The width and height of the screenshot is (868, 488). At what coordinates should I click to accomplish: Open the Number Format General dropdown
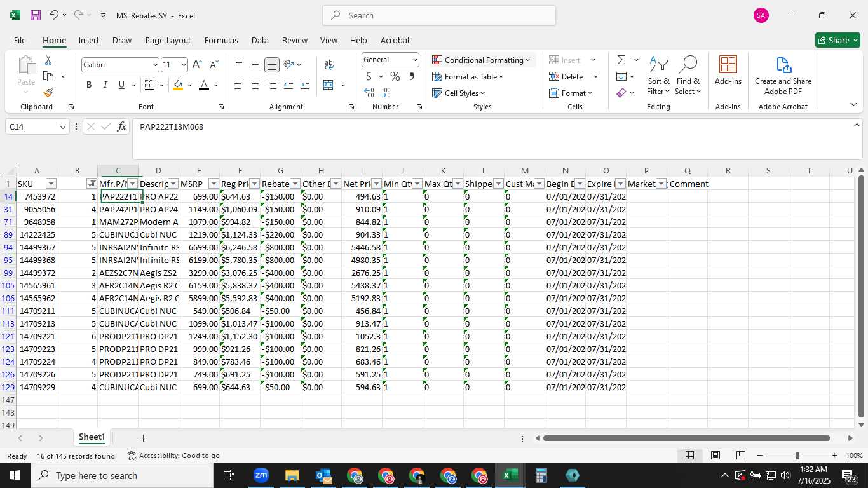click(x=415, y=60)
